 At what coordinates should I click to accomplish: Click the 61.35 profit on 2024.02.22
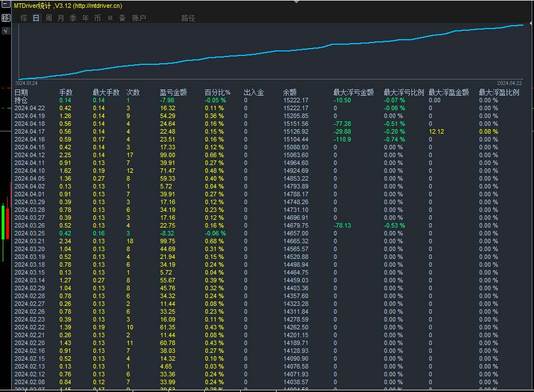167,327
